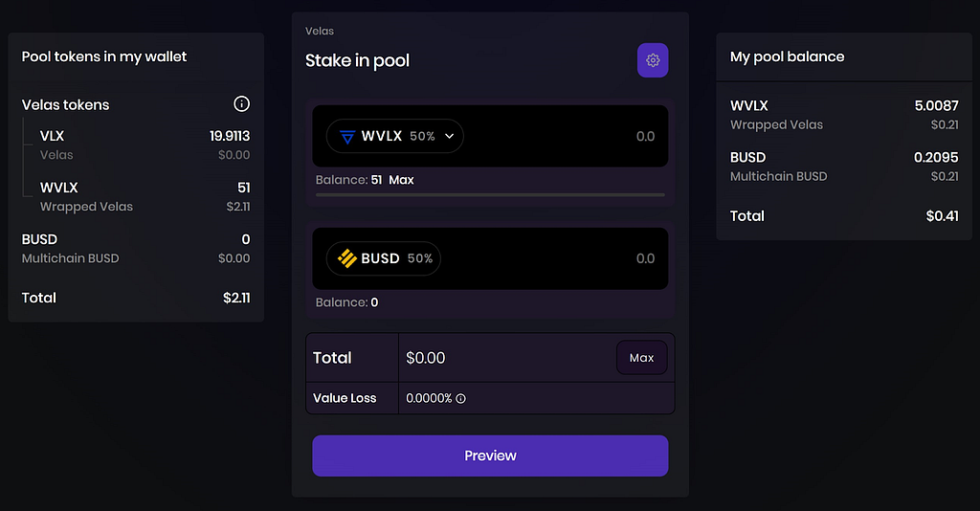Click BUSD entry in My pool balance

(843, 166)
